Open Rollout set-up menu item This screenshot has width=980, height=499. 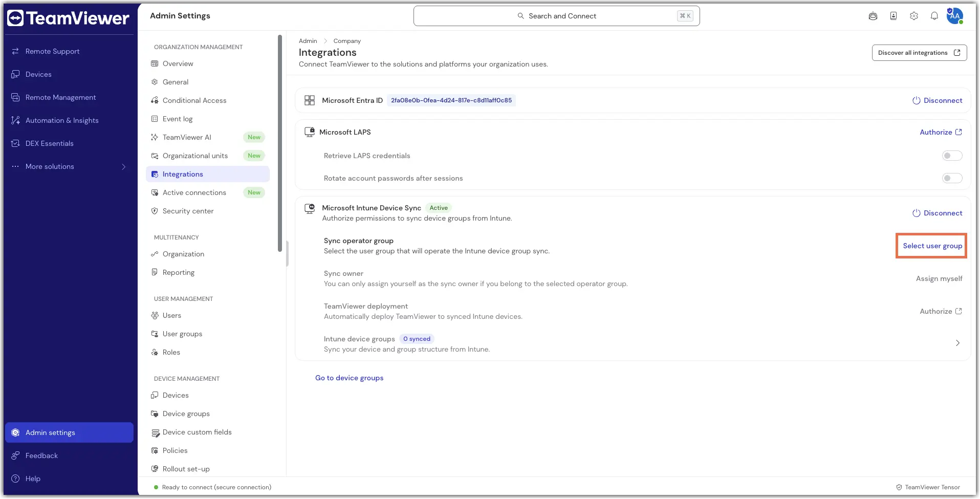click(x=208, y=469)
